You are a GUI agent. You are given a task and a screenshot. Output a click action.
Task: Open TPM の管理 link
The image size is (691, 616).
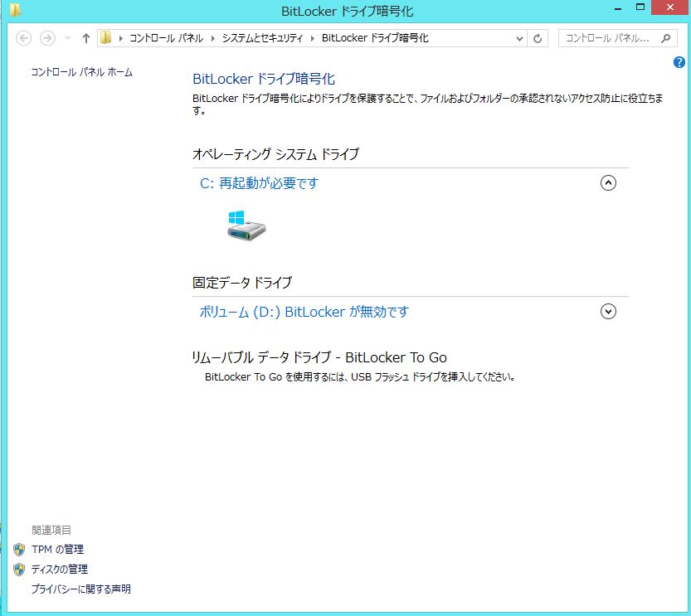click(x=58, y=549)
